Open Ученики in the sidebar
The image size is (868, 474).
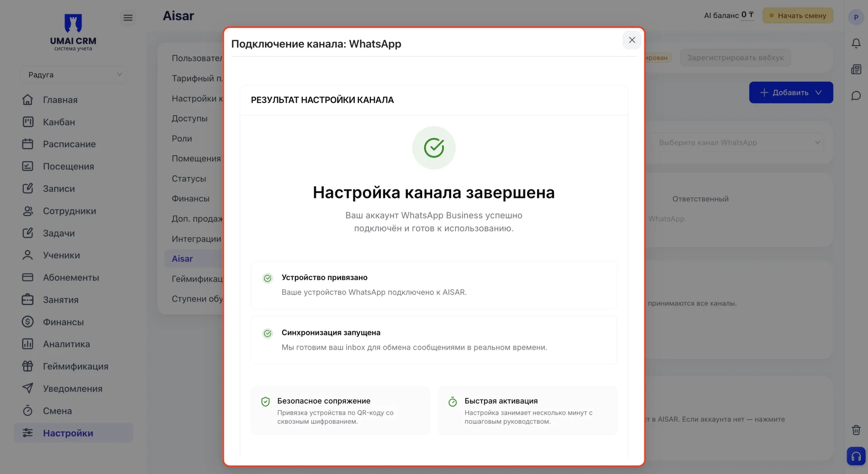coord(73,255)
